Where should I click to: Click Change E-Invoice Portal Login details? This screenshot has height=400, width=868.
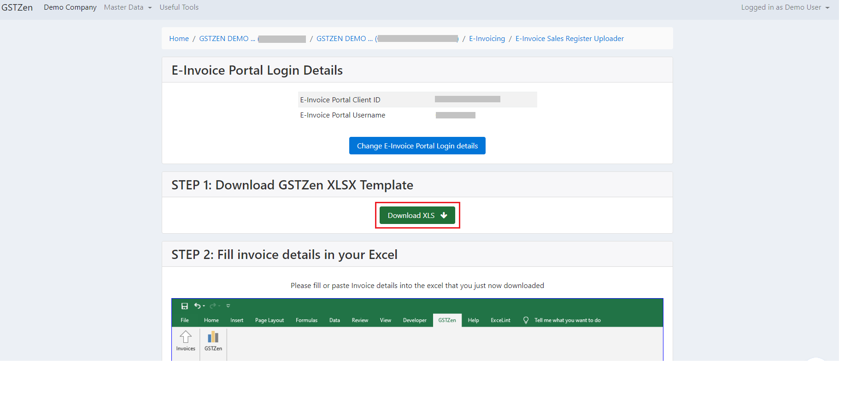tap(417, 146)
